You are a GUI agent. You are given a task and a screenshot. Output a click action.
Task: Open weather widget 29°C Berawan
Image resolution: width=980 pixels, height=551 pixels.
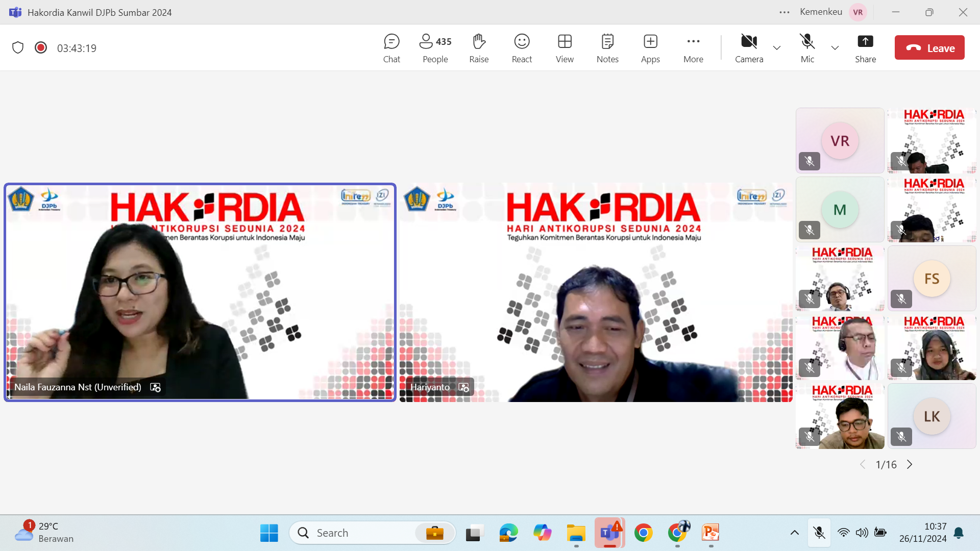[x=44, y=532]
